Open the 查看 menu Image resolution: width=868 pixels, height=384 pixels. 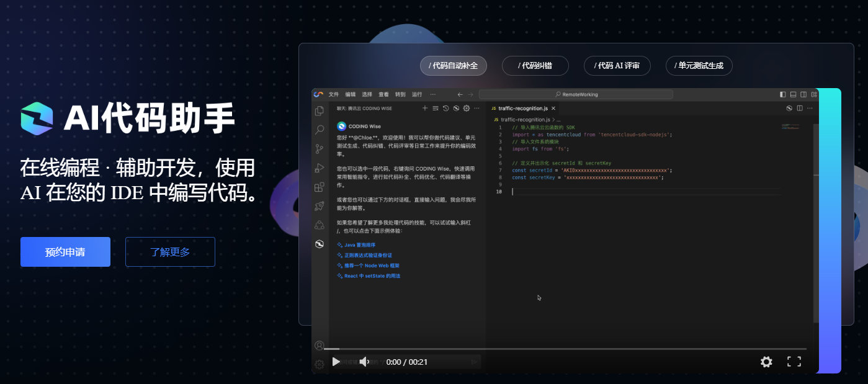(383, 94)
